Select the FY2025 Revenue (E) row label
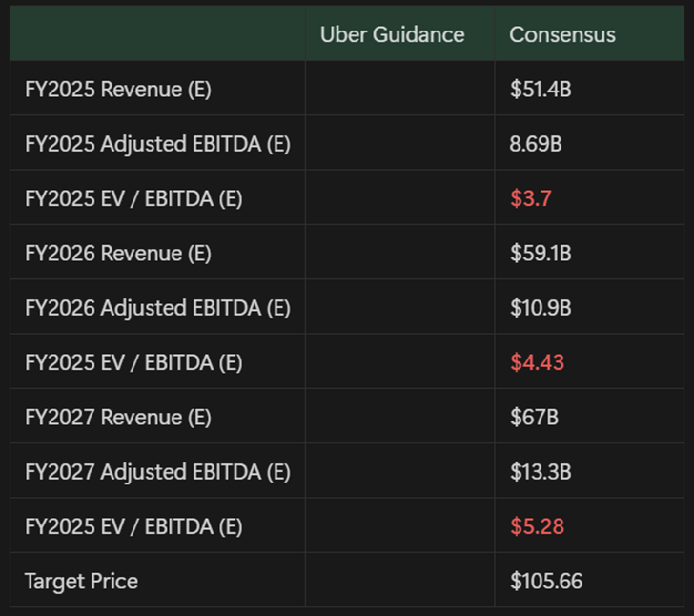Screen dimensions: 694x616 pos(118,90)
